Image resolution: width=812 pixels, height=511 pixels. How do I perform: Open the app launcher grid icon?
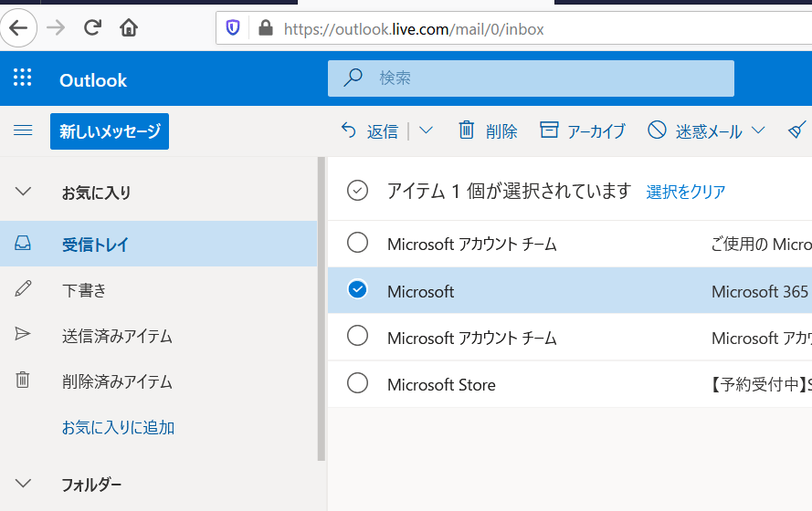point(22,77)
